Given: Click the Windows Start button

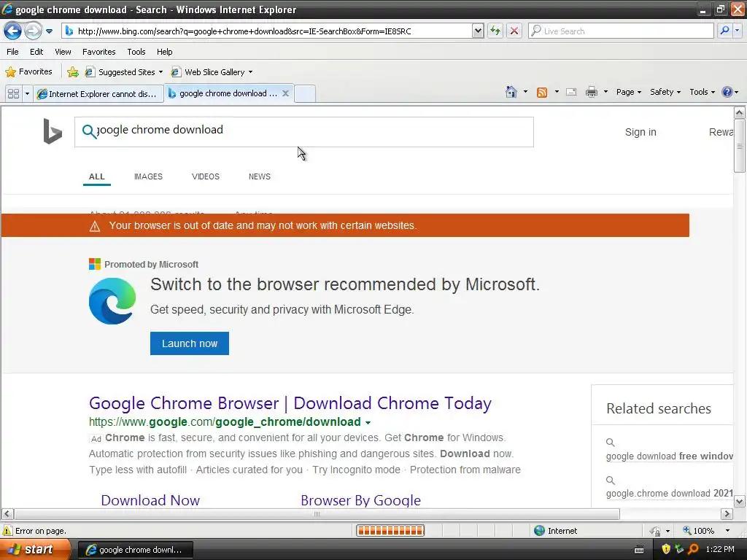Looking at the screenshot, I should 34,550.
